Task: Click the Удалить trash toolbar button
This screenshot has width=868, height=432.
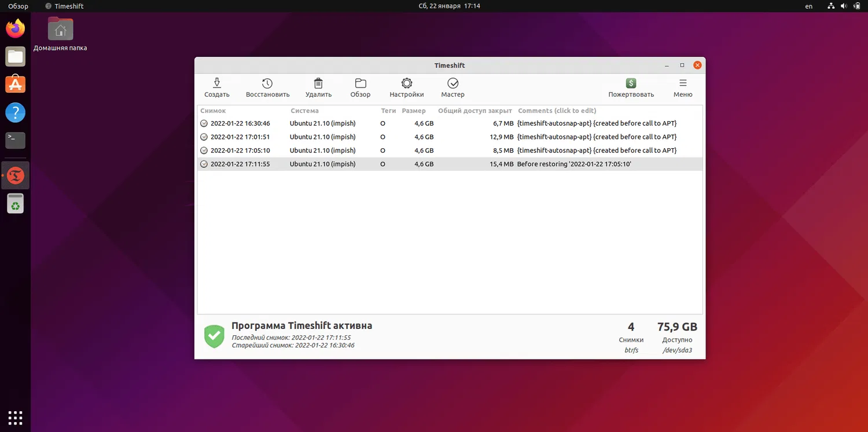Action: click(x=318, y=88)
